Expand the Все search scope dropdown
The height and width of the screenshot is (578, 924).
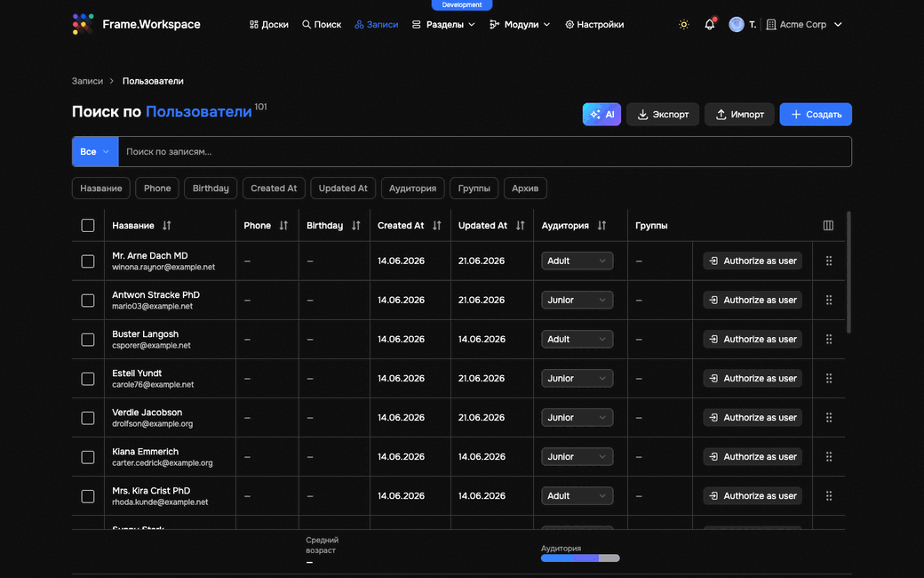(x=95, y=151)
